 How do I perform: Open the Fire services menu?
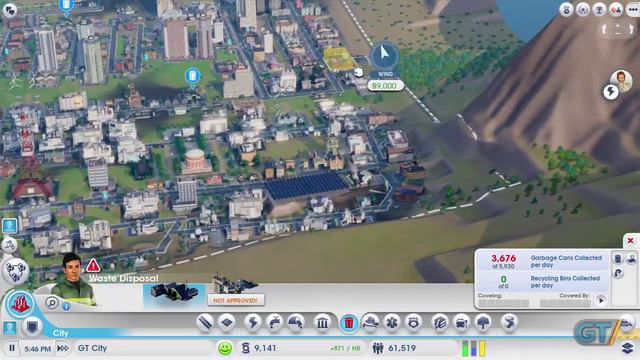click(x=371, y=323)
